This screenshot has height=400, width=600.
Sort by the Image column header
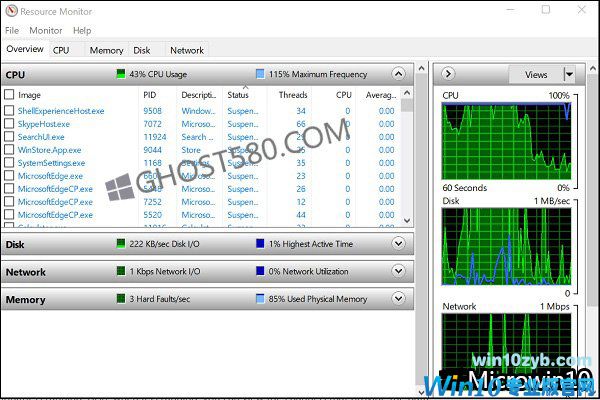(29, 95)
